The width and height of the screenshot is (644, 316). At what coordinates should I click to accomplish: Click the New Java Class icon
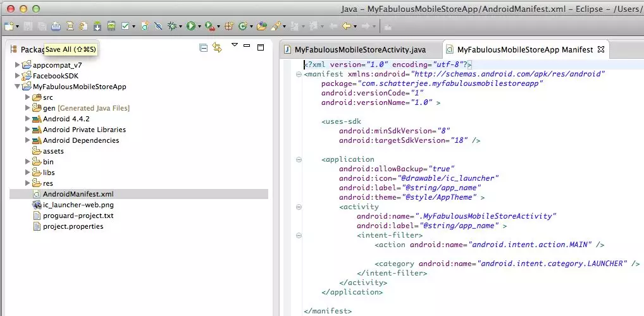click(x=242, y=26)
